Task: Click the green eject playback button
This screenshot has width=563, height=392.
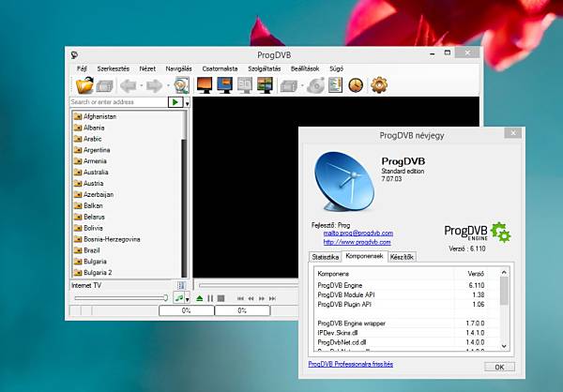Action: pos(200,298)
